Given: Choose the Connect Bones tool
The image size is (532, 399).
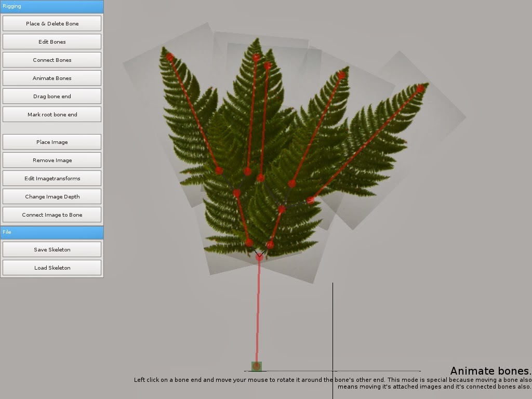Looking at the screenshot, I should coord(52,60).
